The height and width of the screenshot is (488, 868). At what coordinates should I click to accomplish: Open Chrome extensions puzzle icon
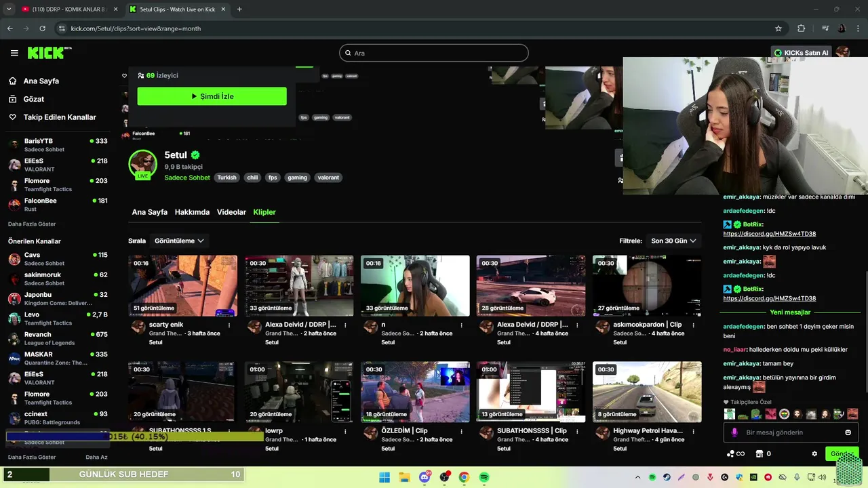click(x=802, y=28)
